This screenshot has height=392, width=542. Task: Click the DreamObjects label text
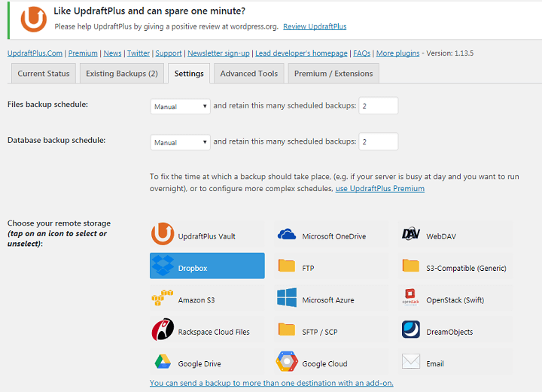(x=449, y=332)
